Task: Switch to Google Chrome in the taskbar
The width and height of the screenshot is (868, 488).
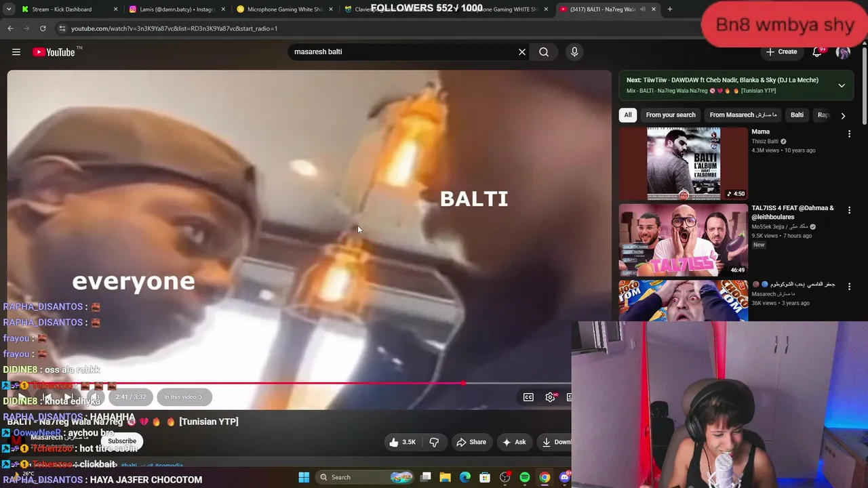Action: coord(545,477)
